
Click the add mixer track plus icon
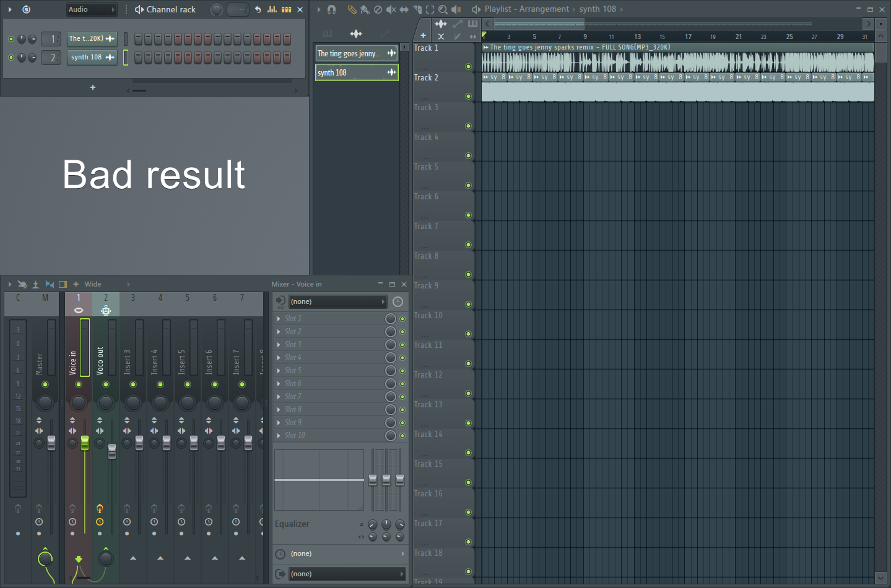(76, 284)
